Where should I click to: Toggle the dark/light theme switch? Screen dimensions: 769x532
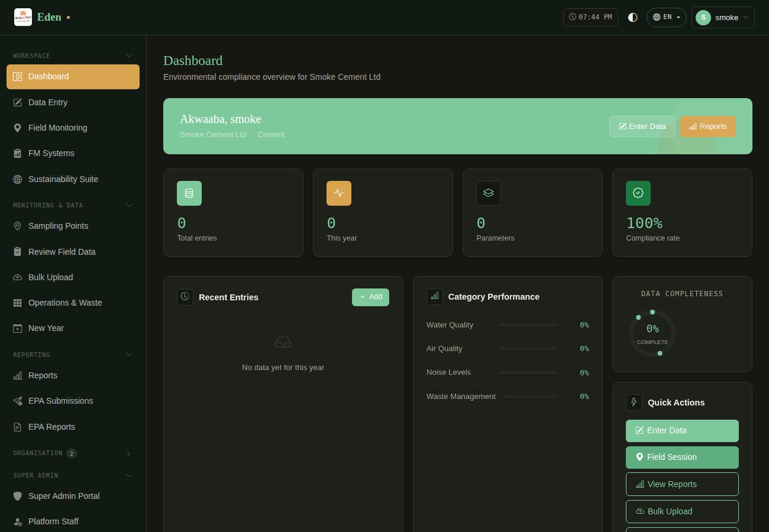633,17
